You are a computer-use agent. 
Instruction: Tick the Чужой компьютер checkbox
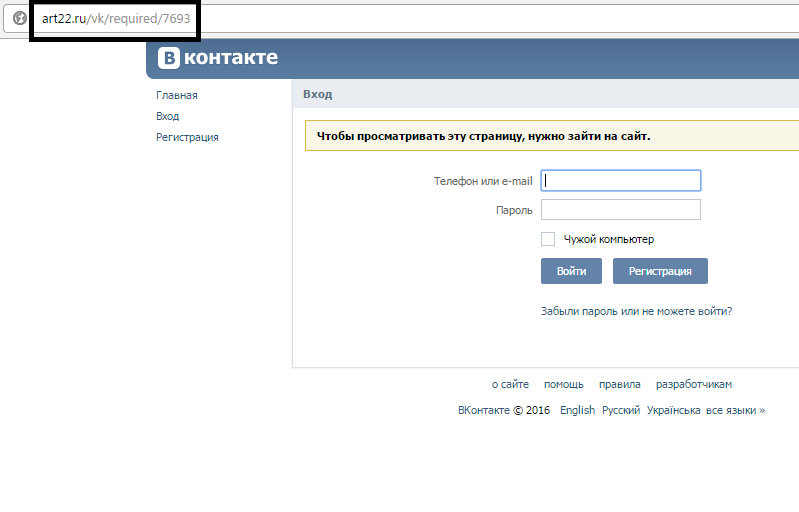click(548, 239)
